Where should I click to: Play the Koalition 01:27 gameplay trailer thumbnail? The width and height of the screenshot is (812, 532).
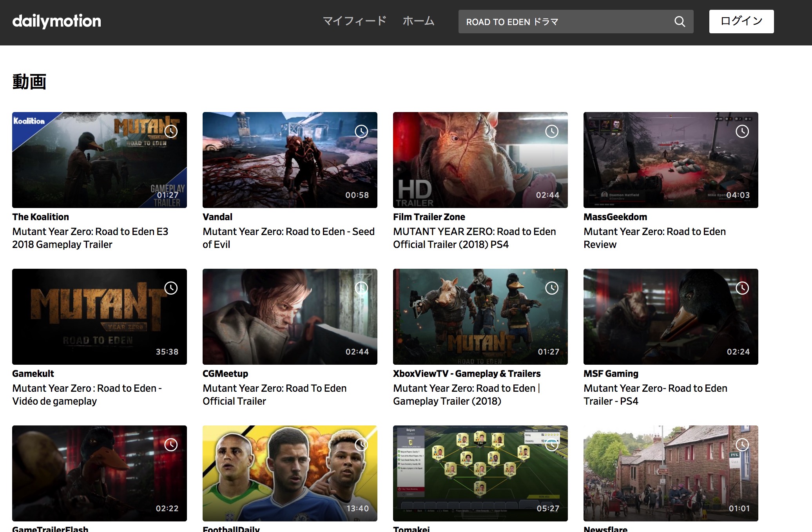tap(100, 160)
